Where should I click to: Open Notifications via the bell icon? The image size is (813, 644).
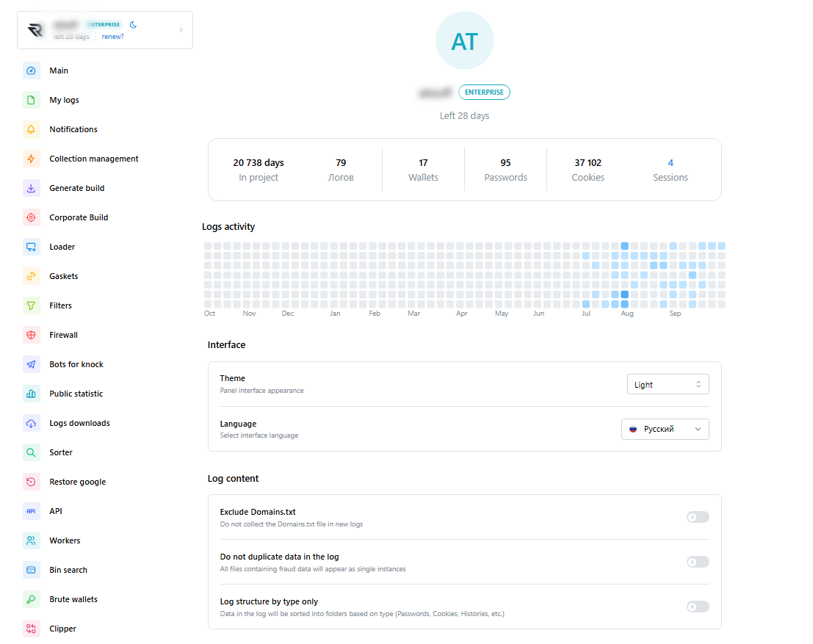click(x=31, y=129)
